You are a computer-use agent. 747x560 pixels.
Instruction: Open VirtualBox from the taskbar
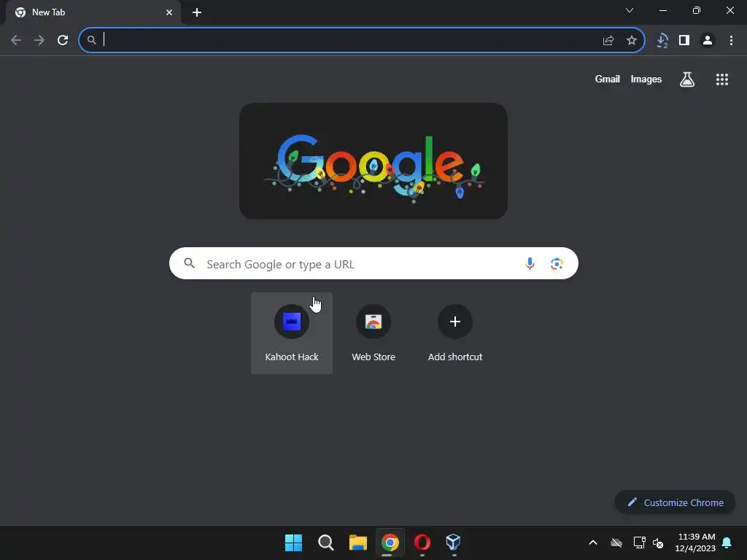[x=453, y=542]
